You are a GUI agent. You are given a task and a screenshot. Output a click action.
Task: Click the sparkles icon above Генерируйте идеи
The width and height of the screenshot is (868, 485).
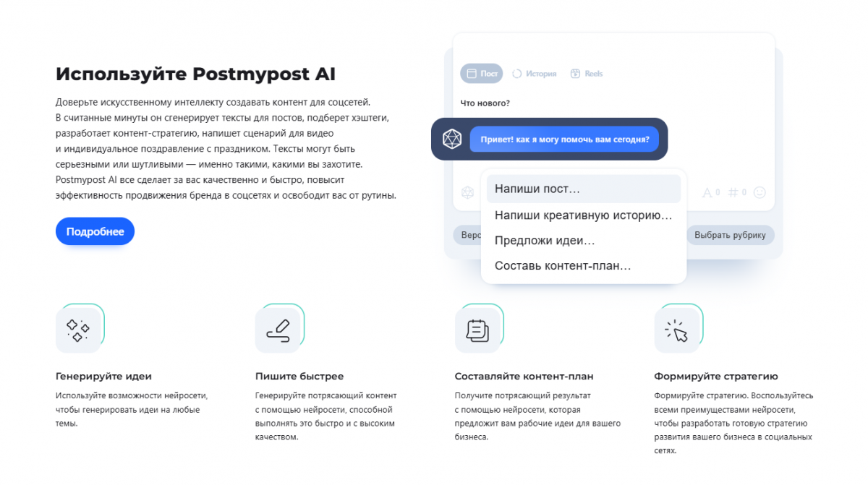click(x=78, y=330)
